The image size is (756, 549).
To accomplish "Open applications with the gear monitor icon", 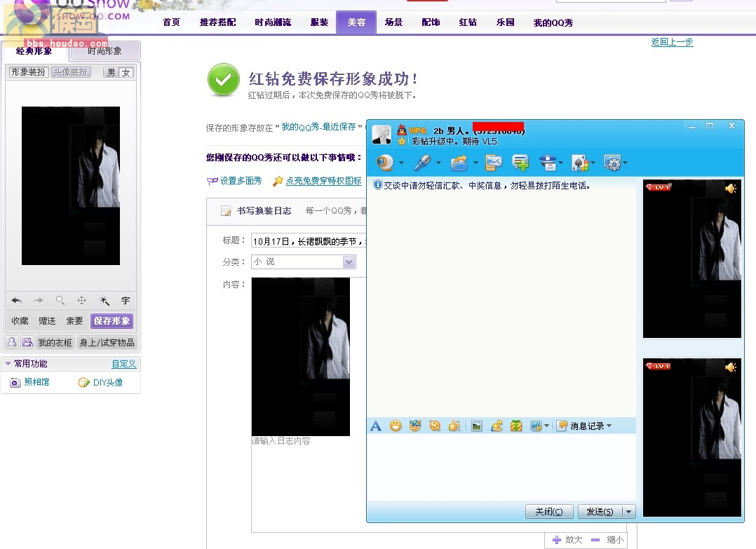I will (x=613, y=163).
